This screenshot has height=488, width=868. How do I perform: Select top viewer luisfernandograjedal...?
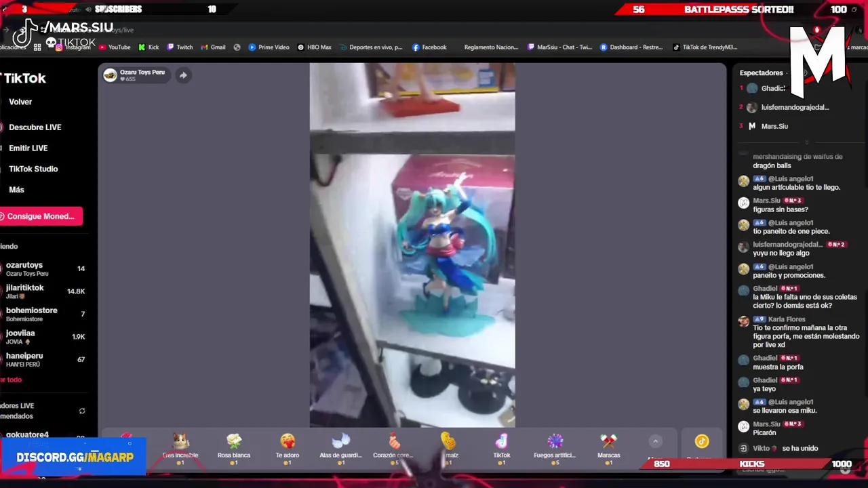coord(795,107)
